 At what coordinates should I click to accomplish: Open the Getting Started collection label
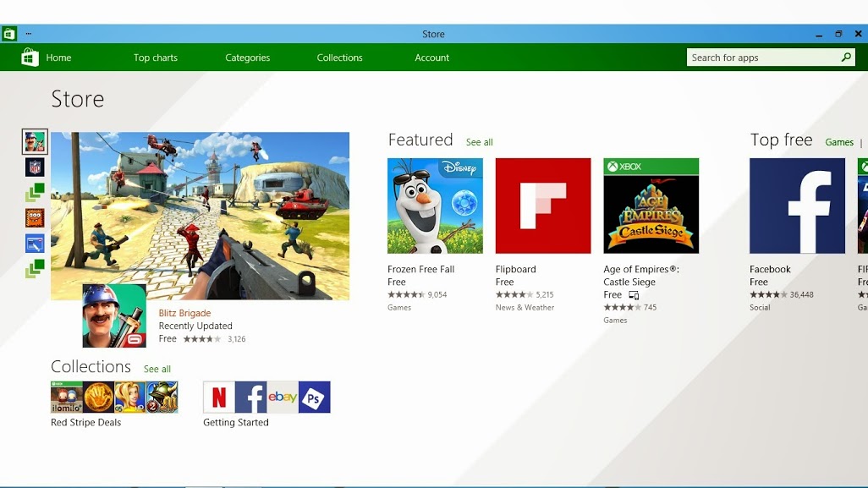click(236, 423)
